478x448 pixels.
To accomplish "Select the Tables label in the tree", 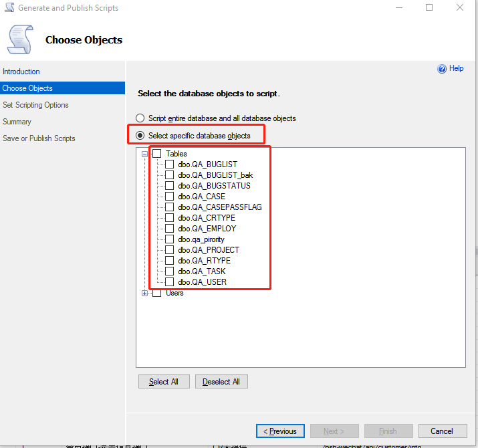I will (176, 154).
